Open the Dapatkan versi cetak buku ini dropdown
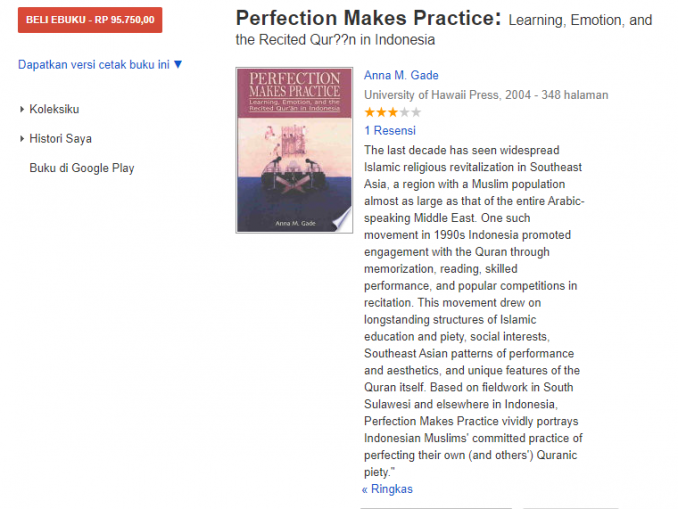 [100, 64]
